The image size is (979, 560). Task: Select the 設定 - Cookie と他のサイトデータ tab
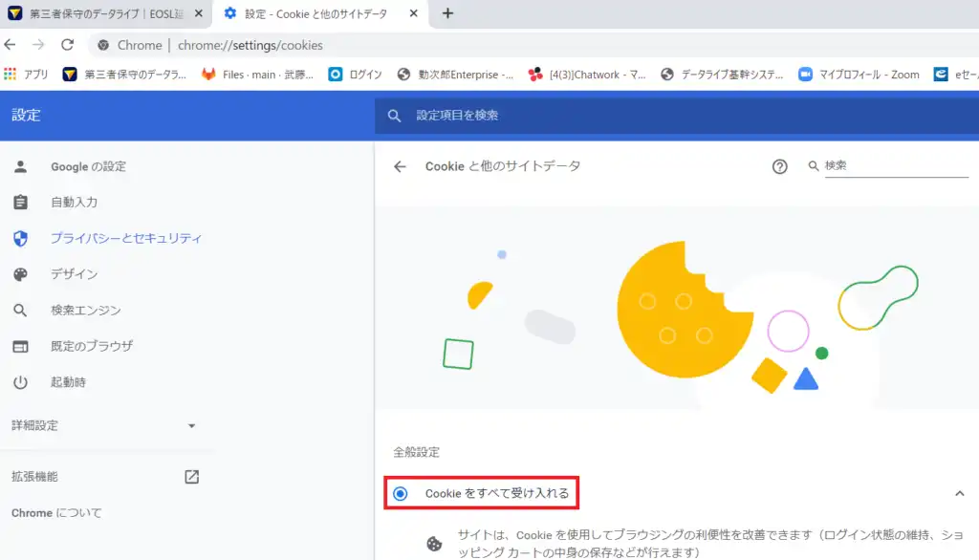(x=321, y=13)
